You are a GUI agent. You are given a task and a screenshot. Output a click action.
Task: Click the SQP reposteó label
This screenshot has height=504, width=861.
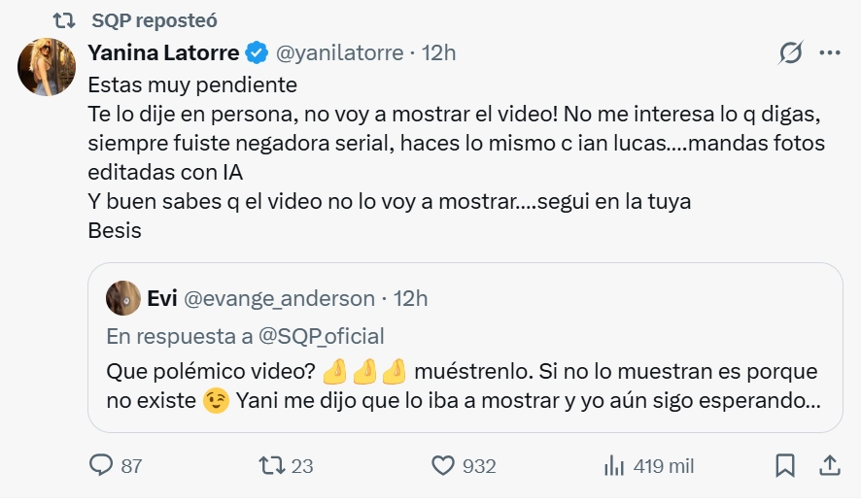click(x=155, y=19)
